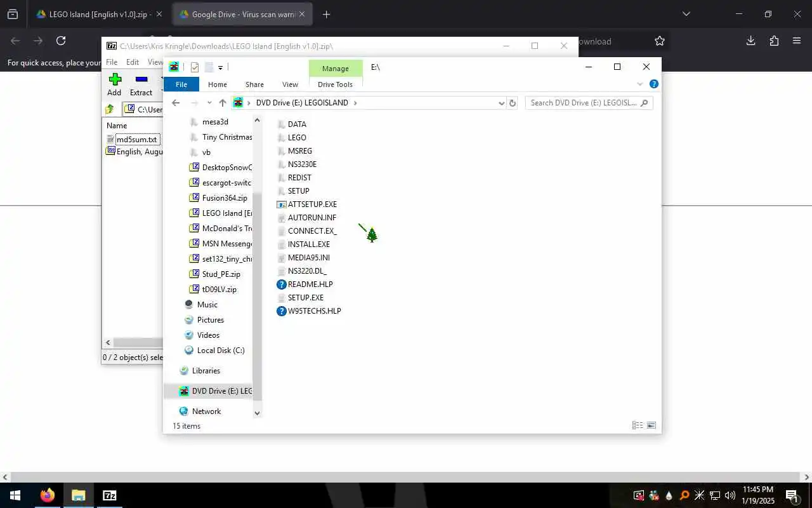Select tD09LV.zip in navigation pane

219,290
